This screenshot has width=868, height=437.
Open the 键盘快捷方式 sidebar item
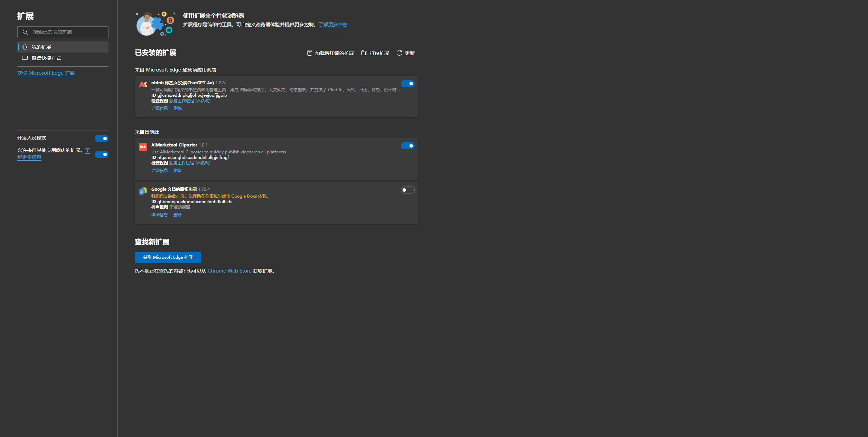click(x=46, y=58)
